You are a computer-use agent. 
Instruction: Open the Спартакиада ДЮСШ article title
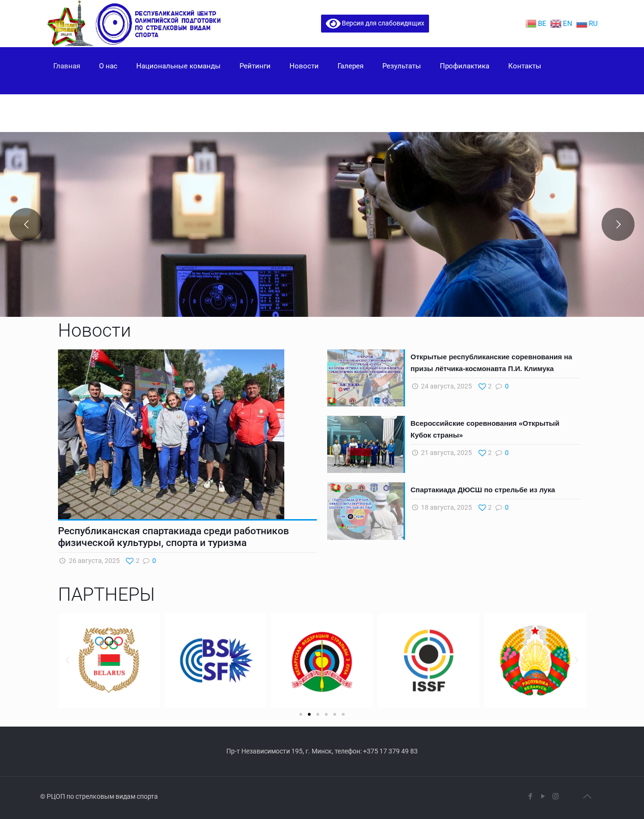[x=483, y=490]
